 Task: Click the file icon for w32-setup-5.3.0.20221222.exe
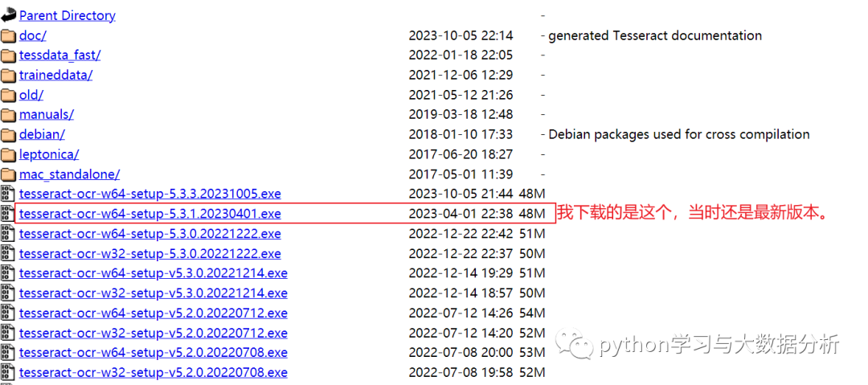coord(8,254)
